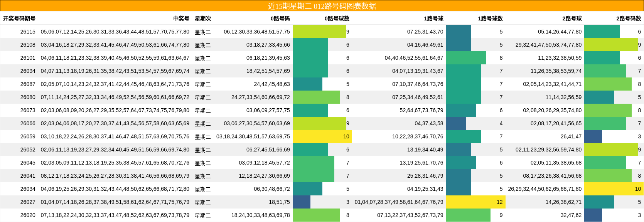Click 2路号球 cell 11,23,32,38,50,59

coord(560,58)
